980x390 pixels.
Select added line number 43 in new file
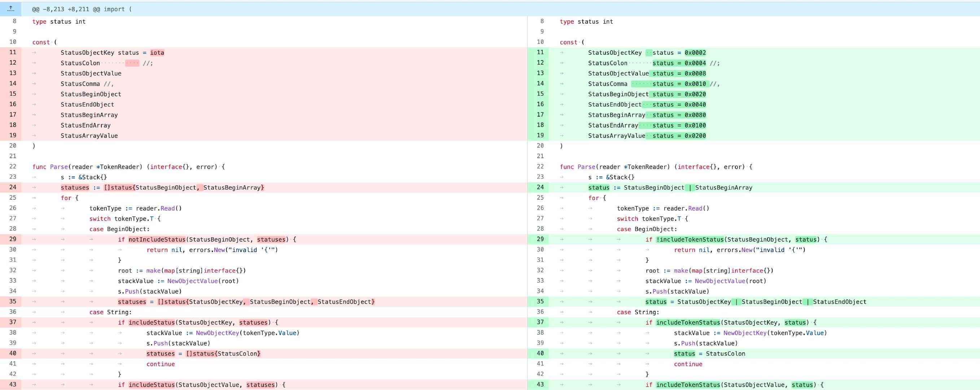[x=540, y=385]
